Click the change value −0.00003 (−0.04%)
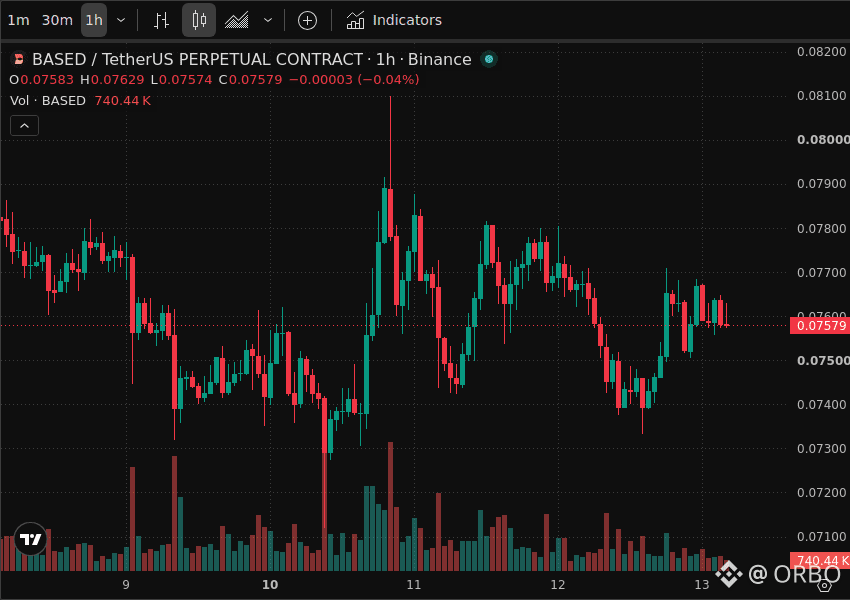850x600 pixels. [354, 80]
